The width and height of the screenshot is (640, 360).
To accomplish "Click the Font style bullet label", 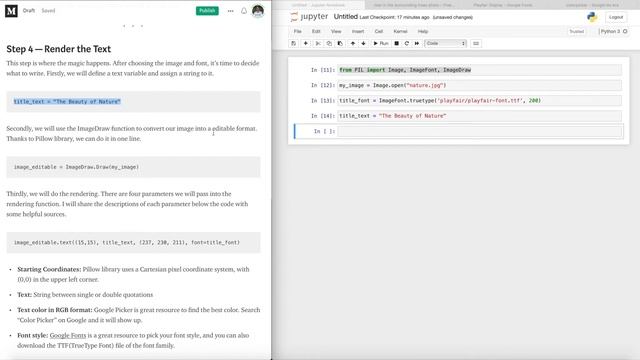I will click(x=33, y=335).
